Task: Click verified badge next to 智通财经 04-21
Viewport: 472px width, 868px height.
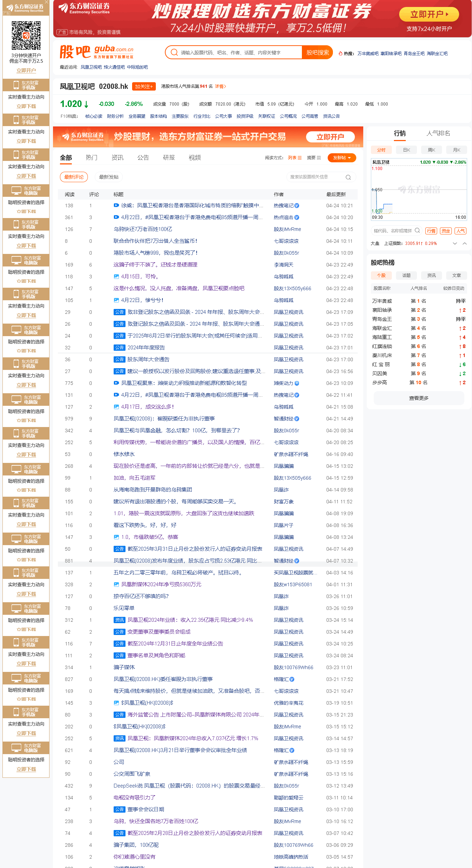Action: 297,419
